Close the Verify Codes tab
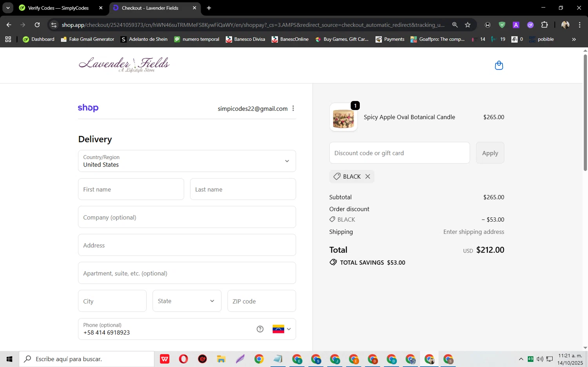The height and width of the screenshot is (367, 588). [101, 8]
